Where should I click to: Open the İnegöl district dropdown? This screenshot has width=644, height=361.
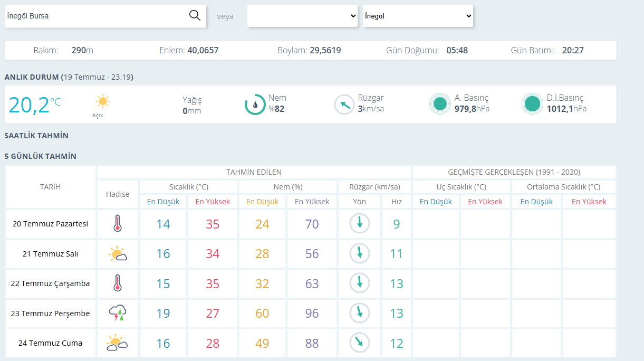[418, 16]
